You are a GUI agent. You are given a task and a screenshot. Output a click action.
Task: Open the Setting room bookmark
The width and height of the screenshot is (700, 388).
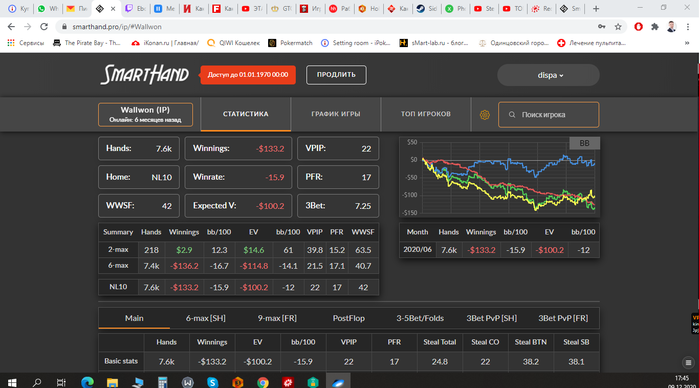click(356, 43)
